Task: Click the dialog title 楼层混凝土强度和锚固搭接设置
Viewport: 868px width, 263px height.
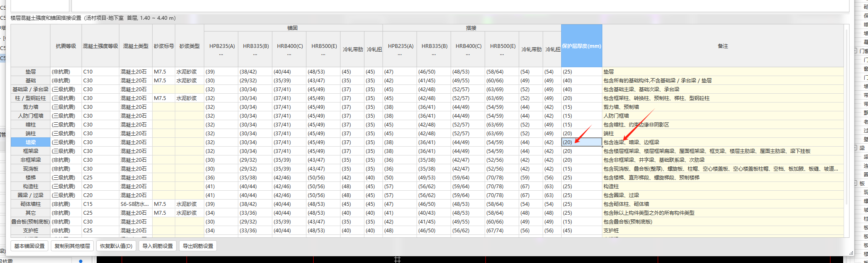Action: tap(46, 18)
